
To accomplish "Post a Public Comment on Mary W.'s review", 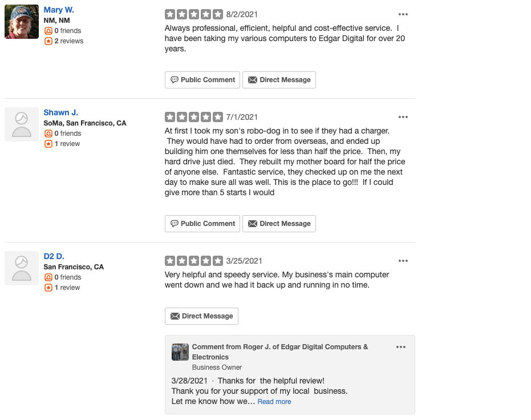I will [x=202, y=80].
